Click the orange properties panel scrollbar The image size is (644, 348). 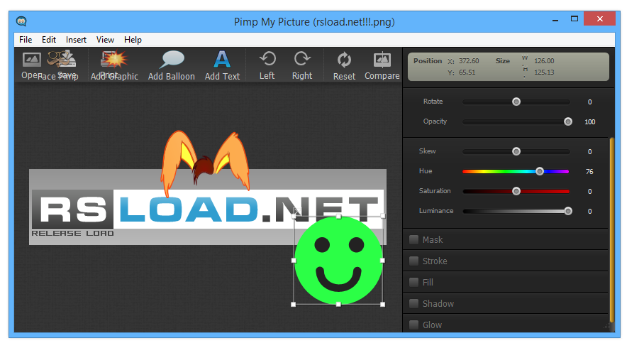[x=612, y=230]
